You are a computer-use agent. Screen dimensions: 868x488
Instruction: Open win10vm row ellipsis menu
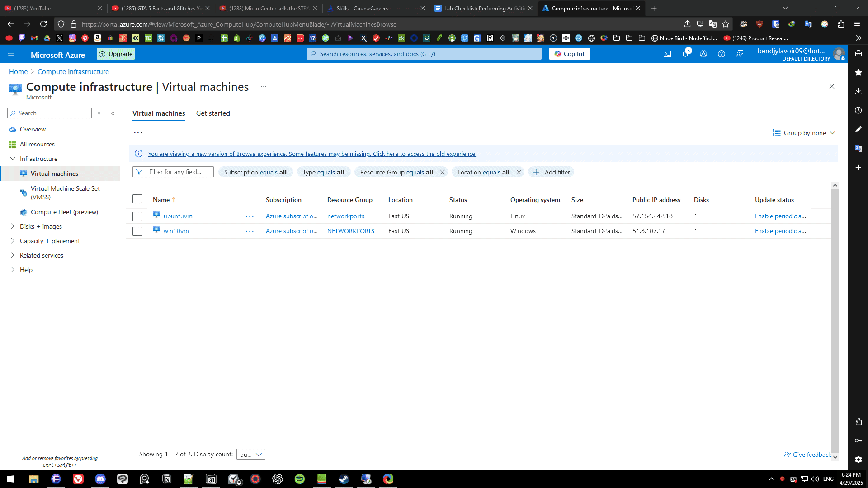point(250,231)
